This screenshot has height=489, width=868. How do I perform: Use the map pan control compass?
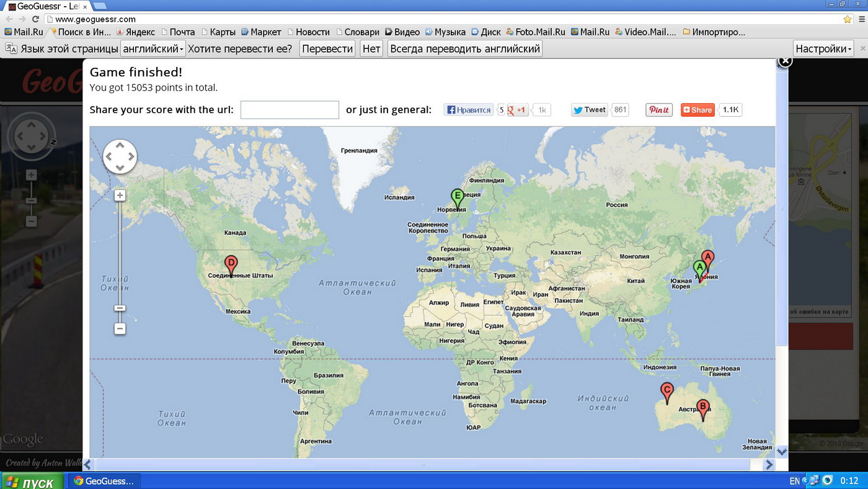pos(120,156)
